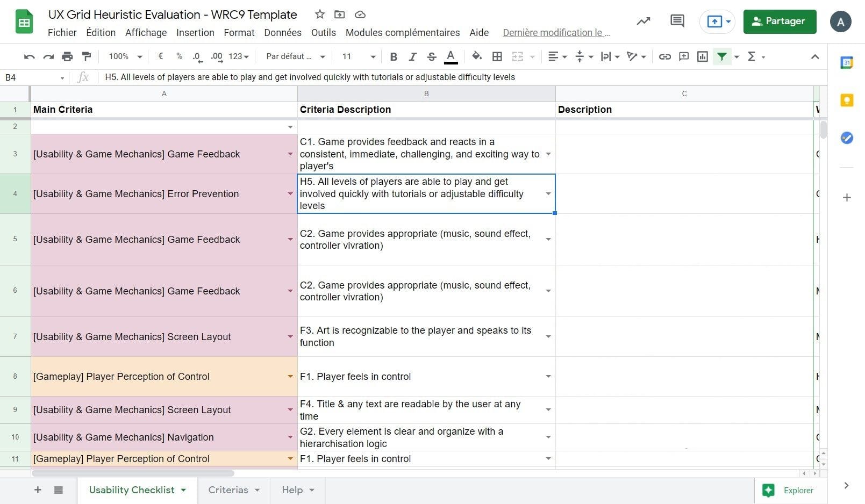Select the paint format roller tool
Image resolution: width=865 pixels, height=504 pixels.
[86, 56]
